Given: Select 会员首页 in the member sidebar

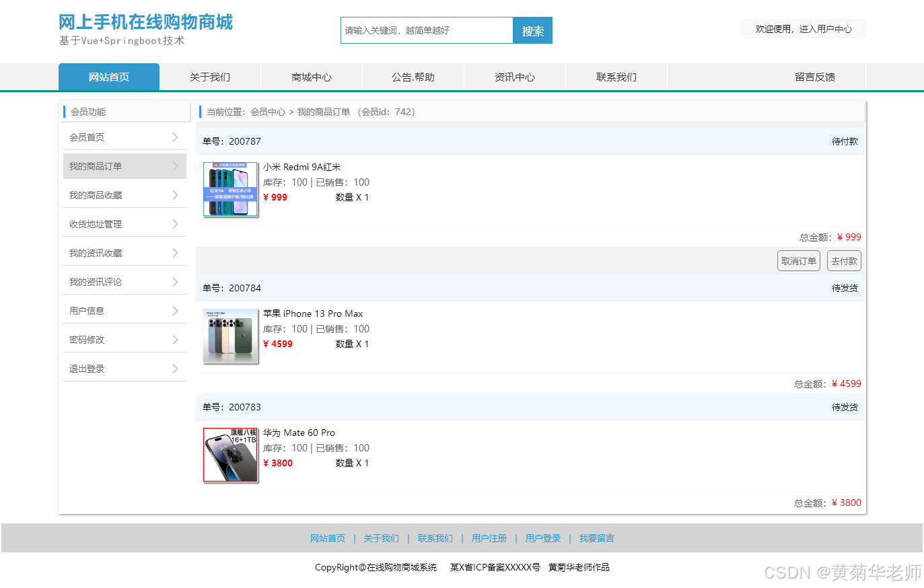Looking at the screenshot, I should (125, 137).
